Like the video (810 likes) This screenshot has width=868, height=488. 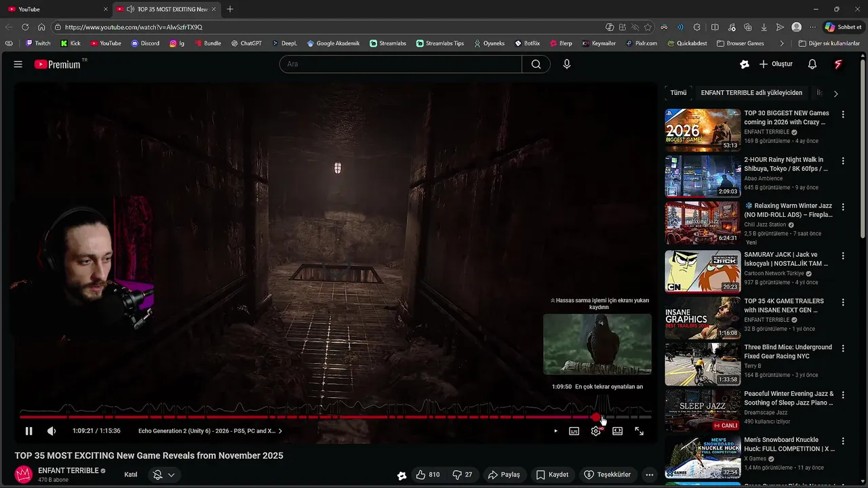428,475
